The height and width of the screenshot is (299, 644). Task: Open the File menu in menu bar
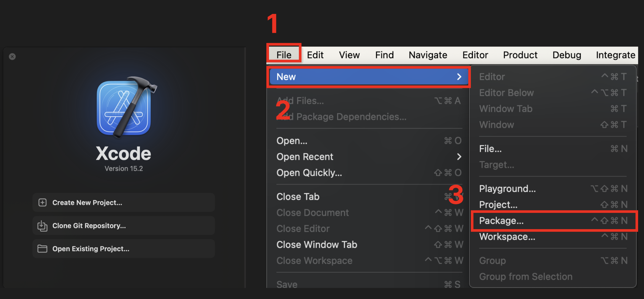284,55
